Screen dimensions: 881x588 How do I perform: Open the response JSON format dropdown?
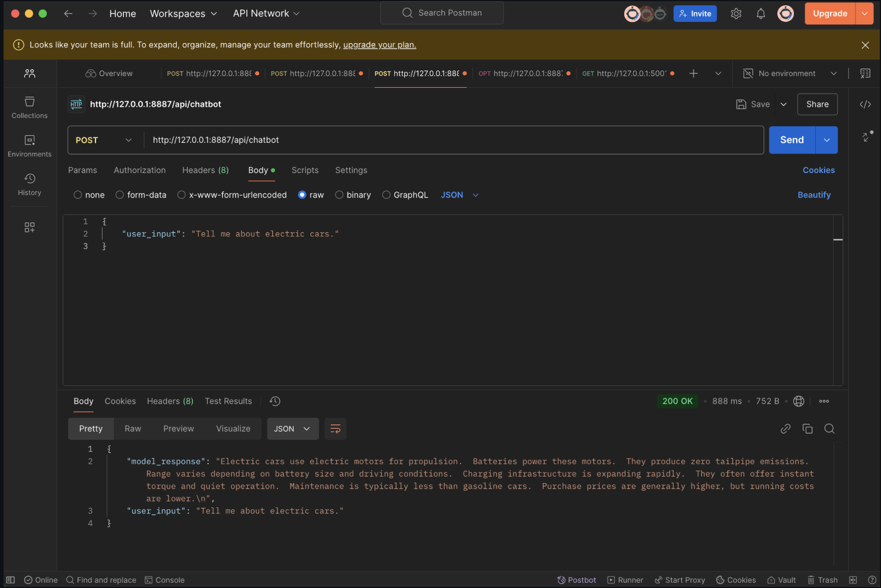point(292,429)
